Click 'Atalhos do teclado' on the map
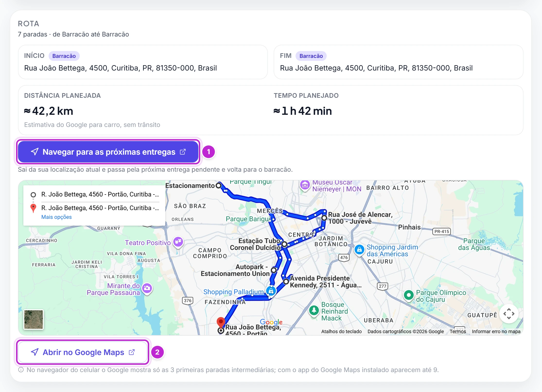The image size is (542, 392). (x=341, y=331)
